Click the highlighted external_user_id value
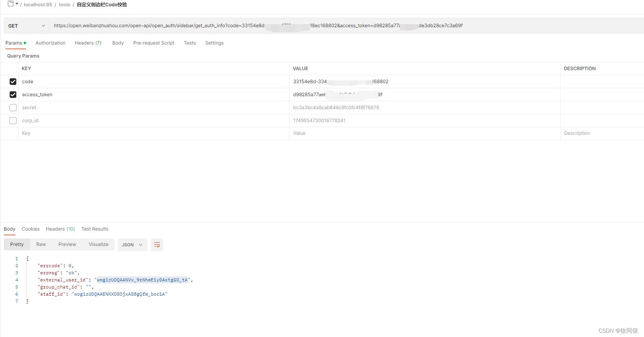The image size is (644, 337). coord(142,280)
